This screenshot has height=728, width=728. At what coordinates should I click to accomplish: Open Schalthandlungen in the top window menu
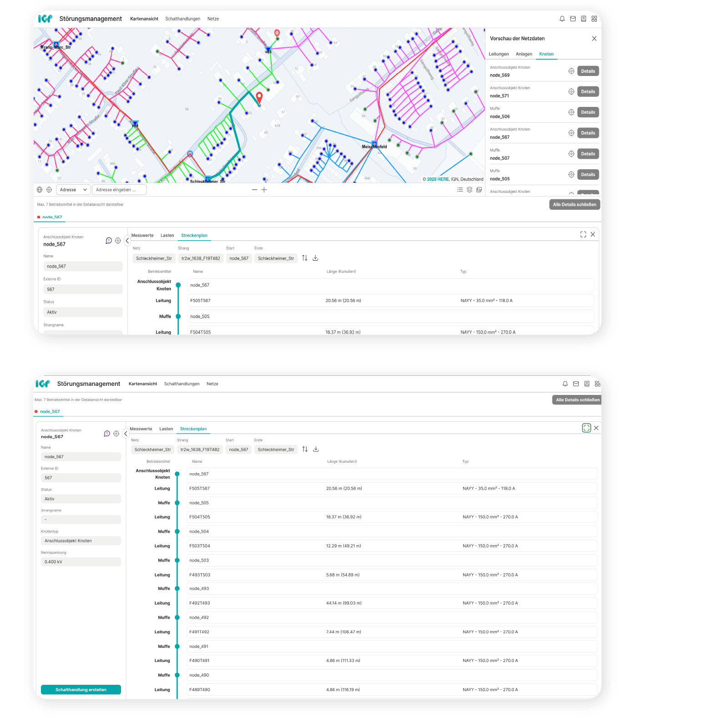183,19
